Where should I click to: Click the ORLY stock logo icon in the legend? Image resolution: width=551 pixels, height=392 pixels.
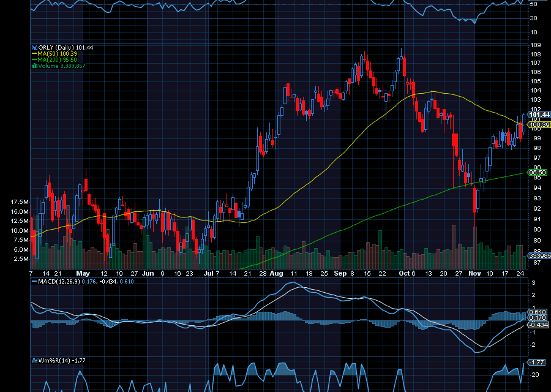35,47
